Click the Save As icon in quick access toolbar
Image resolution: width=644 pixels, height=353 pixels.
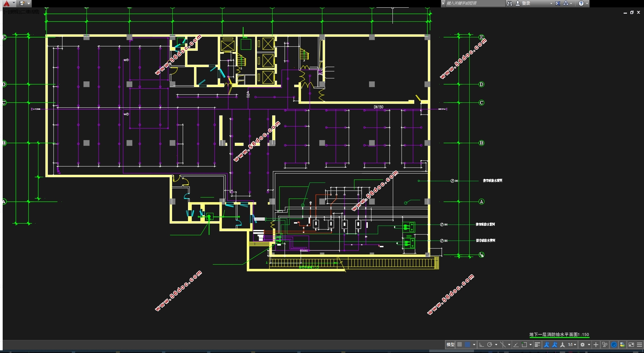(22, 3)
